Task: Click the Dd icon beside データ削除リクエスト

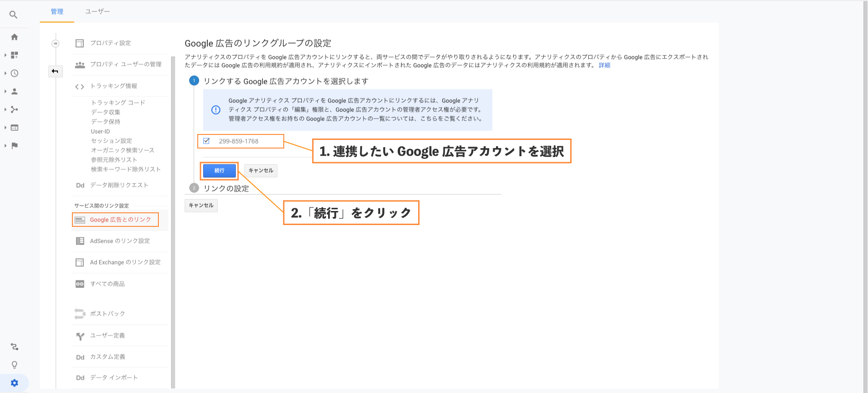Action: [x=80, y=185]
